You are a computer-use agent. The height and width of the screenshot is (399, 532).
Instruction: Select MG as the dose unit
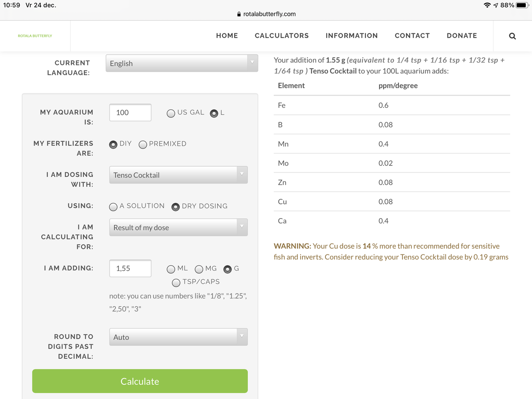point(199,269)
